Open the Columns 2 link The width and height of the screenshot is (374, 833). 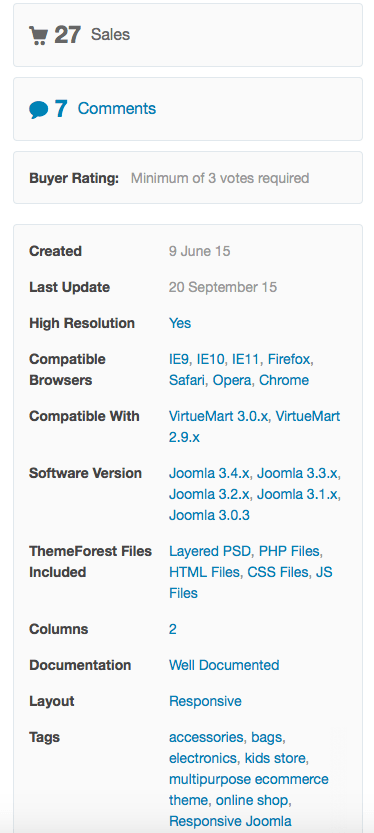pyautogui.click(x=173, y=629)
